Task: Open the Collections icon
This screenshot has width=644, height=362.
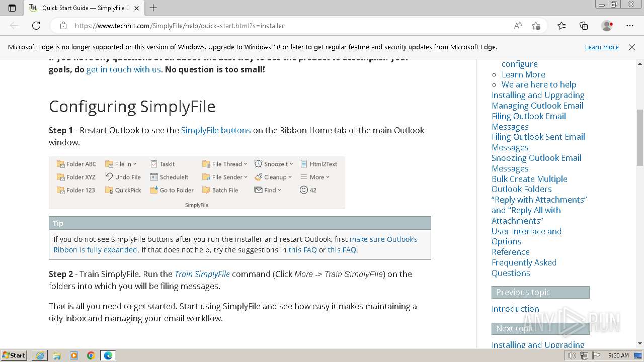Action: tap(584, 26)
